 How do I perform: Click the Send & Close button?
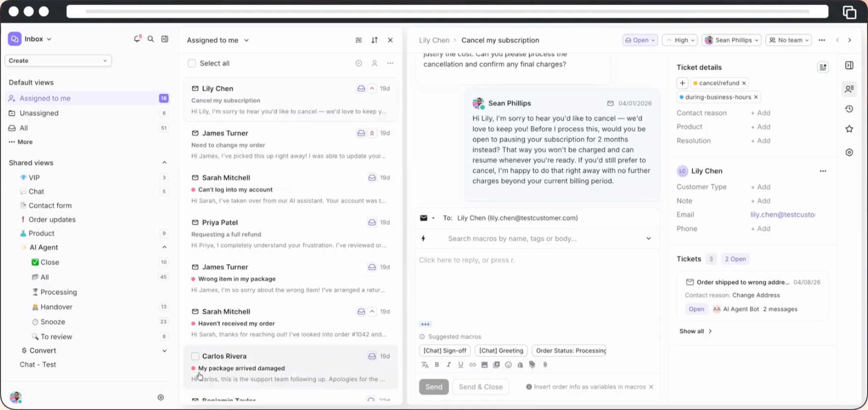click(480, 387)
